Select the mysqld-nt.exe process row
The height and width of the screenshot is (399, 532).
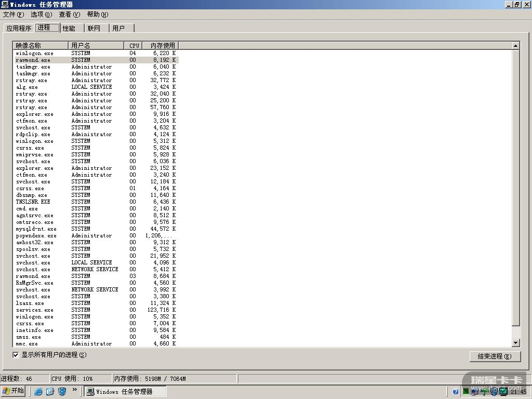[x=96, y=229]
